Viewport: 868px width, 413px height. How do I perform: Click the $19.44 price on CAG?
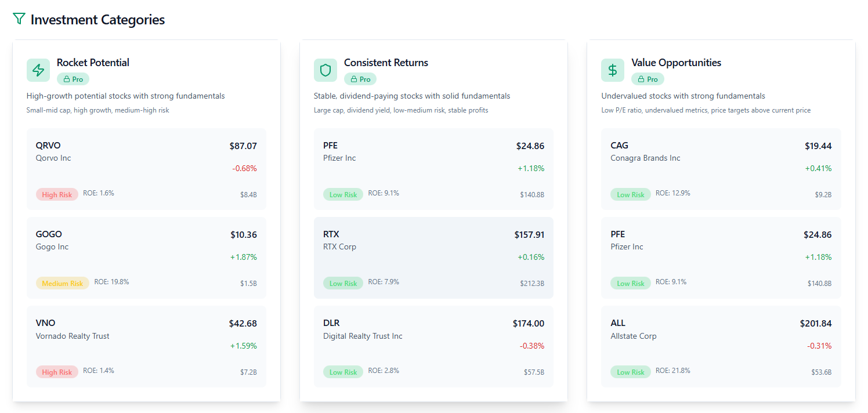[x=818, y=146]
